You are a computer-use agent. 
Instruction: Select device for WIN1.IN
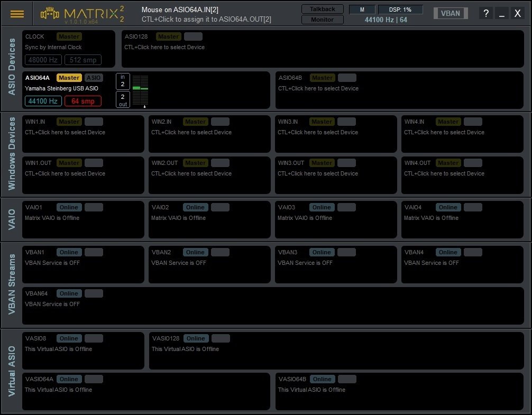pos(65,132)
